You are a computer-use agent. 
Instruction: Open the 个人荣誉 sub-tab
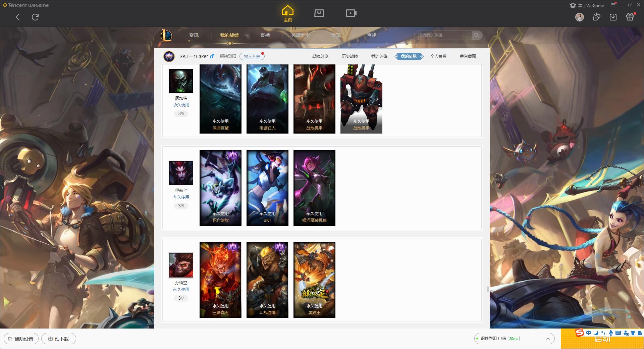(438, 56)
